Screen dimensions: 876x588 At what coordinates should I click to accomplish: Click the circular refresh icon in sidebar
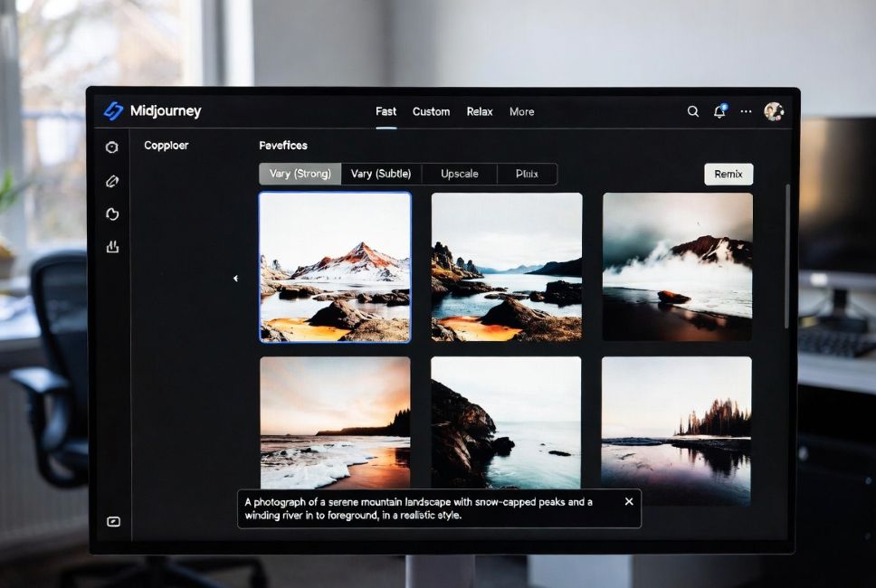click(112, 214)
